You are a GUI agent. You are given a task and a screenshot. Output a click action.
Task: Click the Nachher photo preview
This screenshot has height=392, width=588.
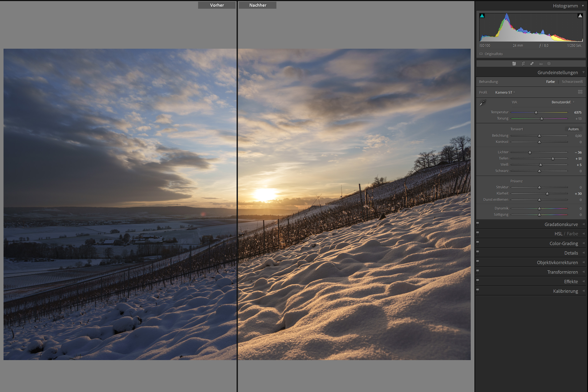354,204
